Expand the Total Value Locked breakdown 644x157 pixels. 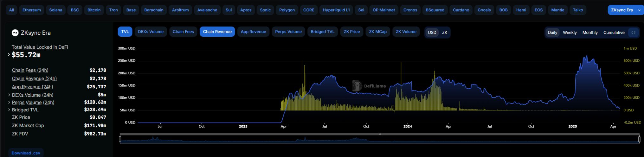click(x=9, y=55)
